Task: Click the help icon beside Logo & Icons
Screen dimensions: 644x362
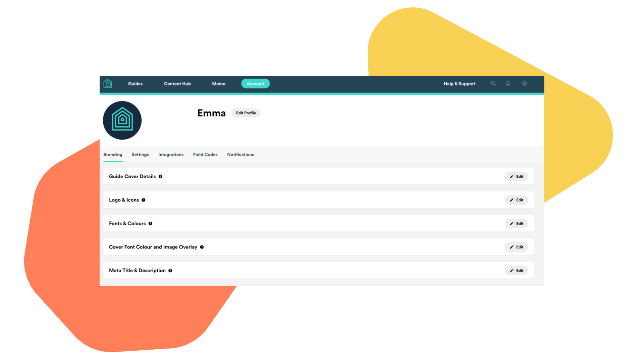Action: (144, 200)
